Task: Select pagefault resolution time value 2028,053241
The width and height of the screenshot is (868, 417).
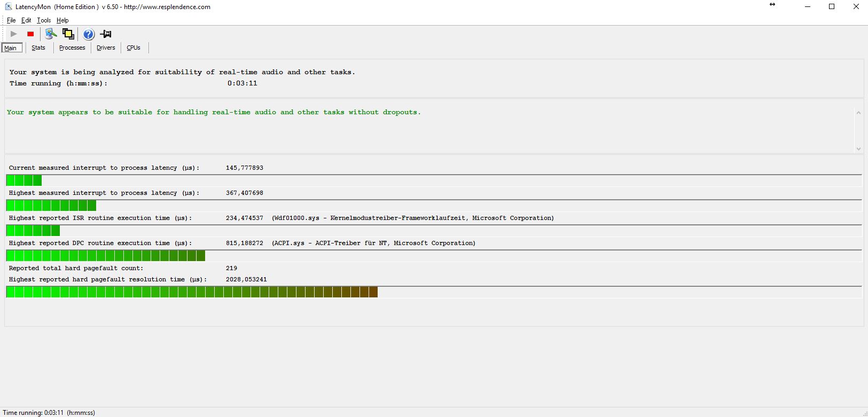Action: pyautogui.click(x=246, y=279)
